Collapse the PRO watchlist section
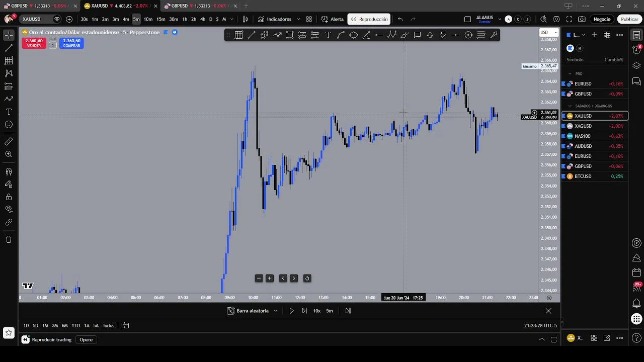The image size is (644, 362). pos(570,74)
